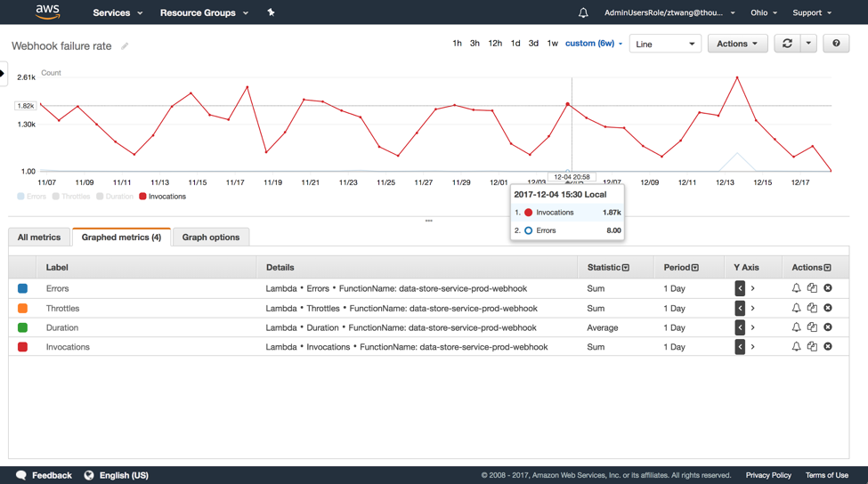The image size is (868, 484).
Task: Duplicate the Throttles metric row
Action: click(x=812, y=308)
